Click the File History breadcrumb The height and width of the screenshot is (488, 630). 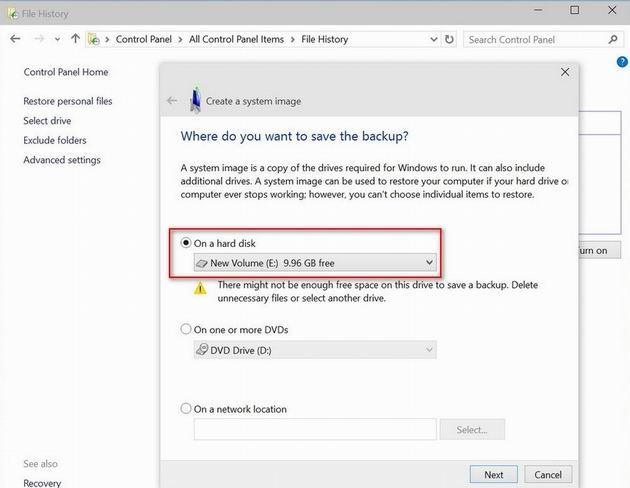pos(325,39)
